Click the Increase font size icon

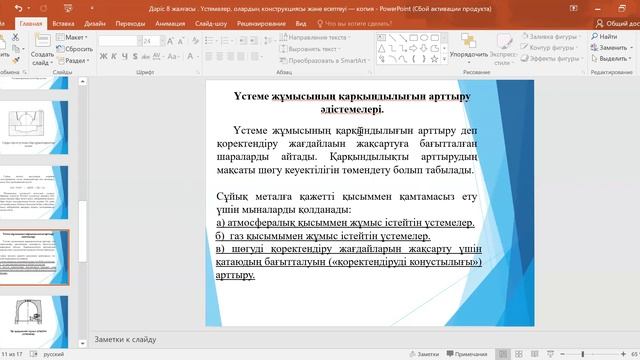tap(171, 41)
